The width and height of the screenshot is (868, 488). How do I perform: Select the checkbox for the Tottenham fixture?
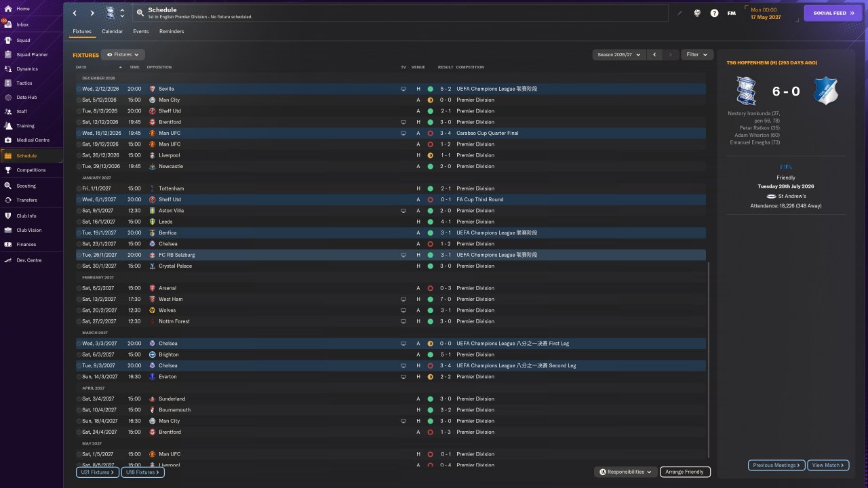pyautogui.click(x=79, y=188)
